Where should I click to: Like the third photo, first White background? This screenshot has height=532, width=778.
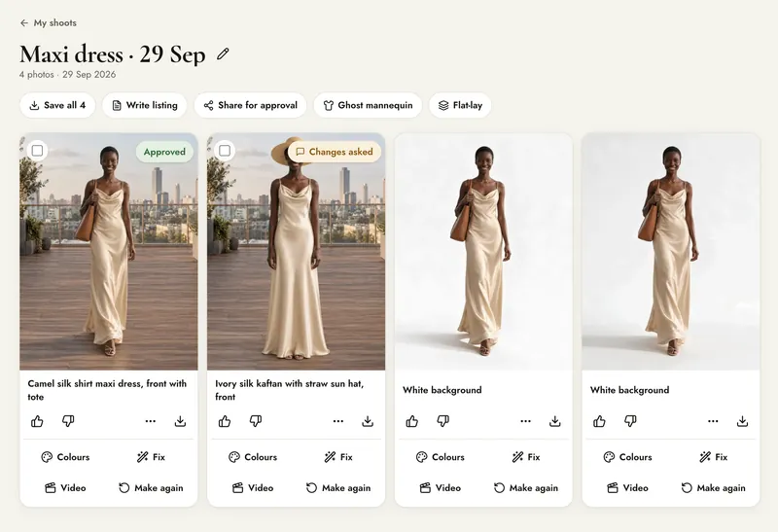pos(411,421)
